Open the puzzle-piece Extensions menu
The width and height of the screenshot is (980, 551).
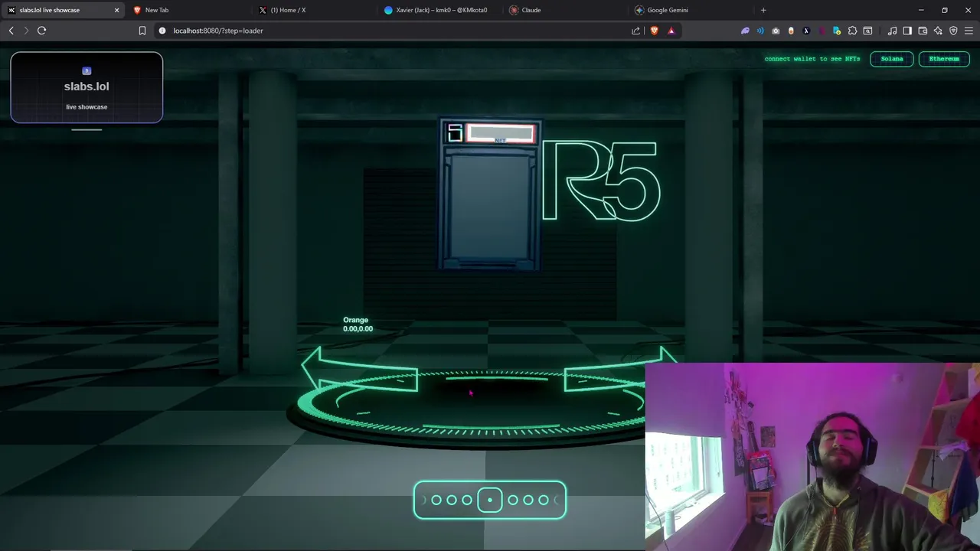[852, 31]
